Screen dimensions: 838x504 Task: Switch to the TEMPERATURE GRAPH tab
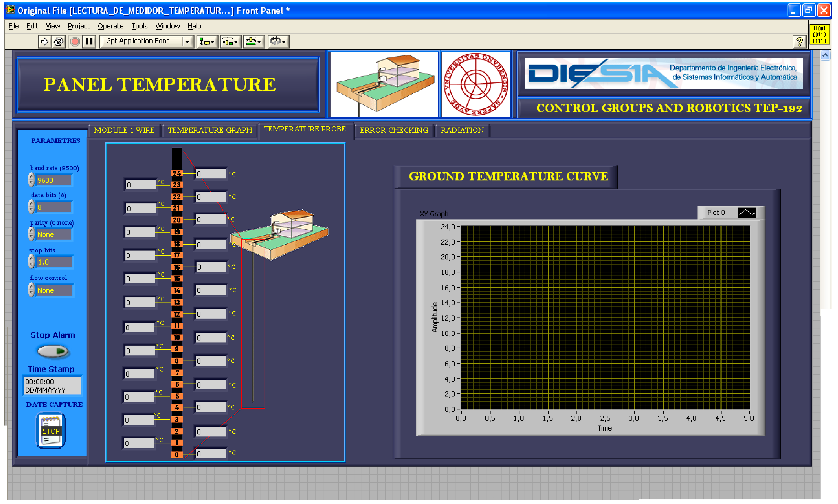coord(210,130)
